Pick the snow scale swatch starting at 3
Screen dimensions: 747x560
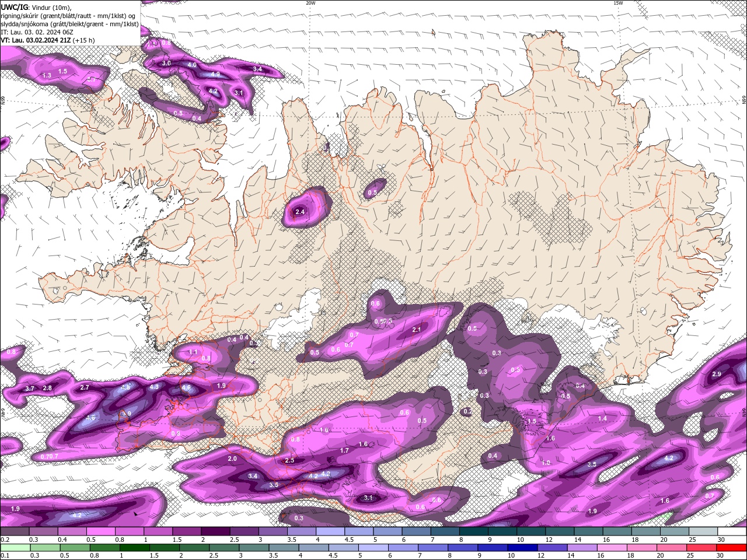pos(273,531)
